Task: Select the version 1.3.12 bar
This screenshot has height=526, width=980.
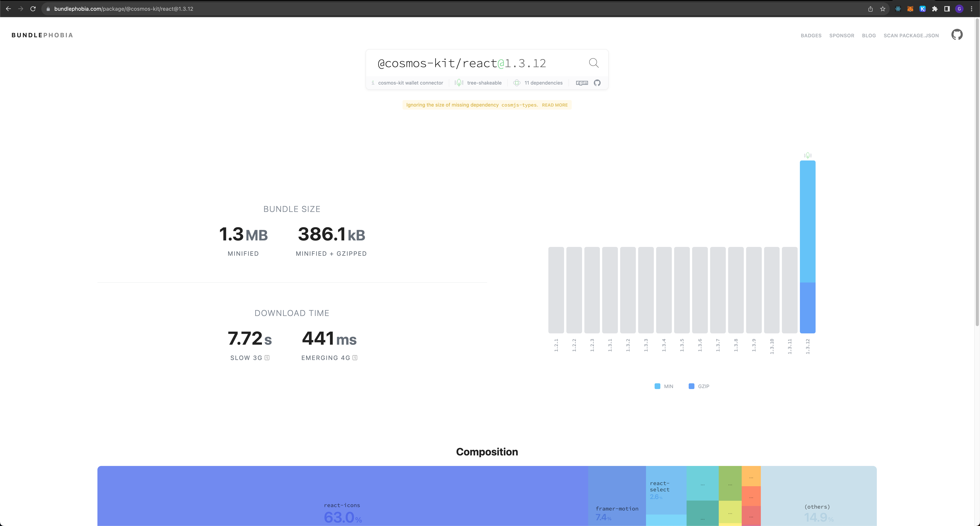Action: pos(808,247)
